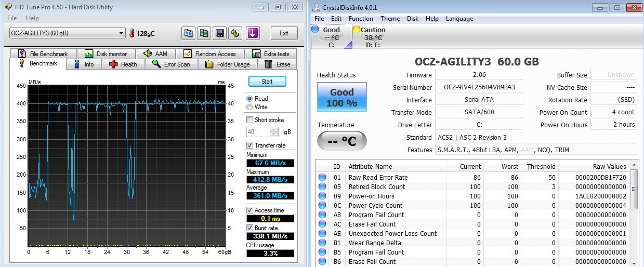The height and width of the screenshot is (267, 644).
Task: Click the -- °C temperature button
Action: [x=341, y=140]
